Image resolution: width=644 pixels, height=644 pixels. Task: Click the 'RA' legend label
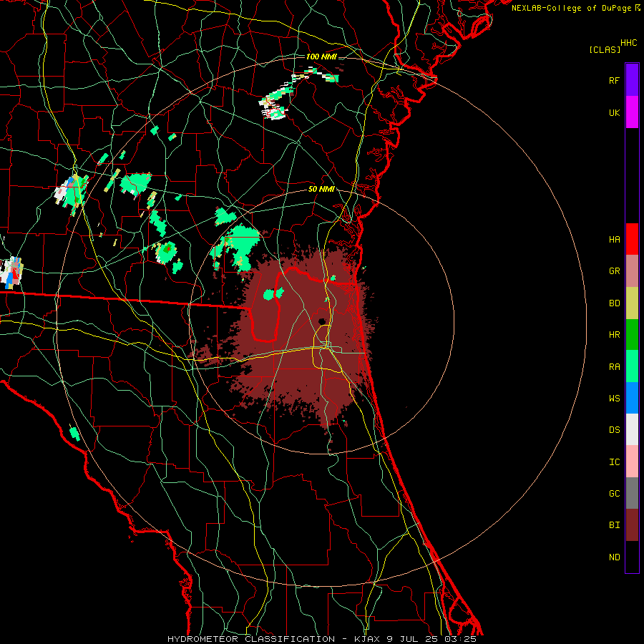coord(615,367)
